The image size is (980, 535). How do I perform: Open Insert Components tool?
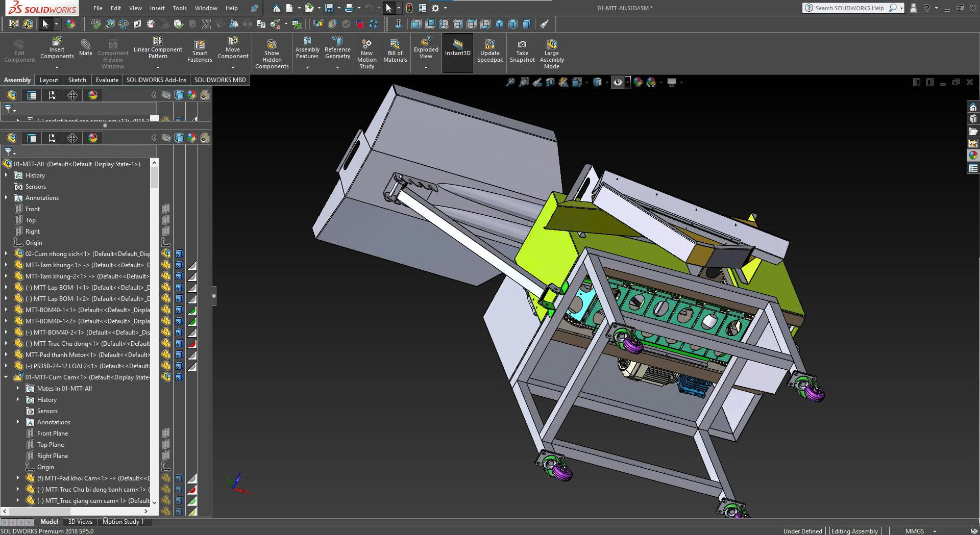(x=57, y=48)
